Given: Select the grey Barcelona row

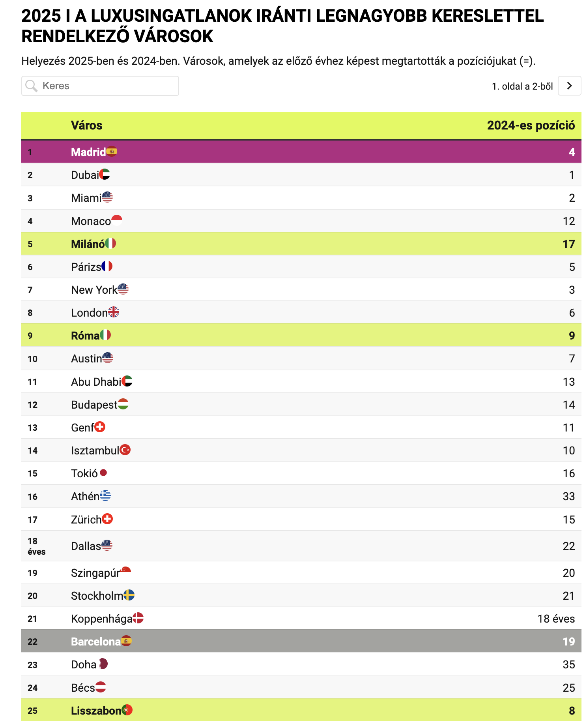Looking at the screenshot, I should coord(301,641).
